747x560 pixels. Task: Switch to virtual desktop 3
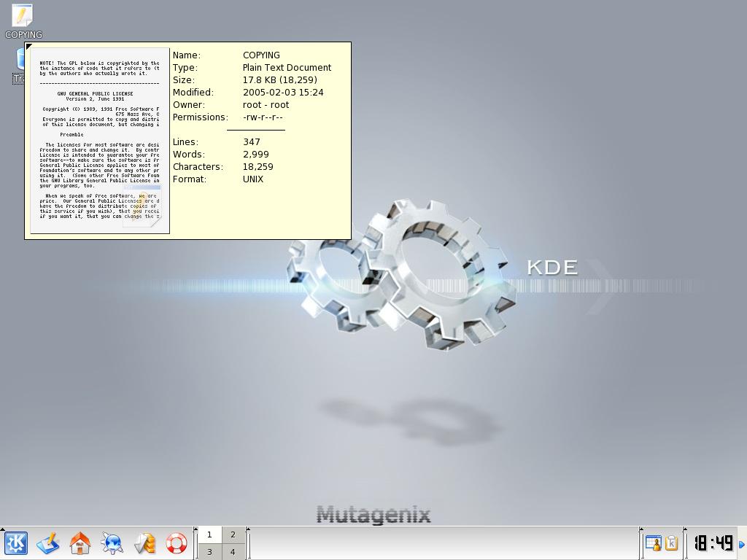209,551
